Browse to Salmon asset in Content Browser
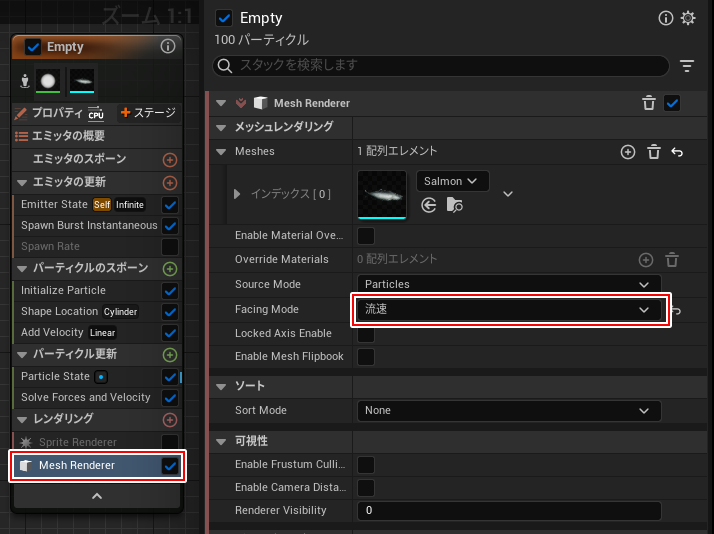The image size is (714, 534). coord(455,205)
